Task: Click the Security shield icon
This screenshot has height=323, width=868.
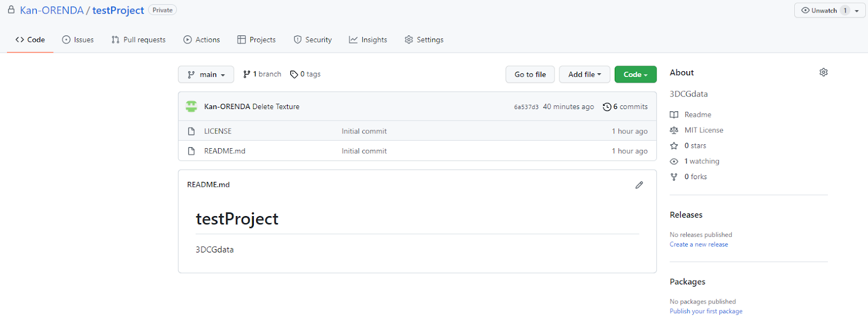Action: (x=297, y=40)
